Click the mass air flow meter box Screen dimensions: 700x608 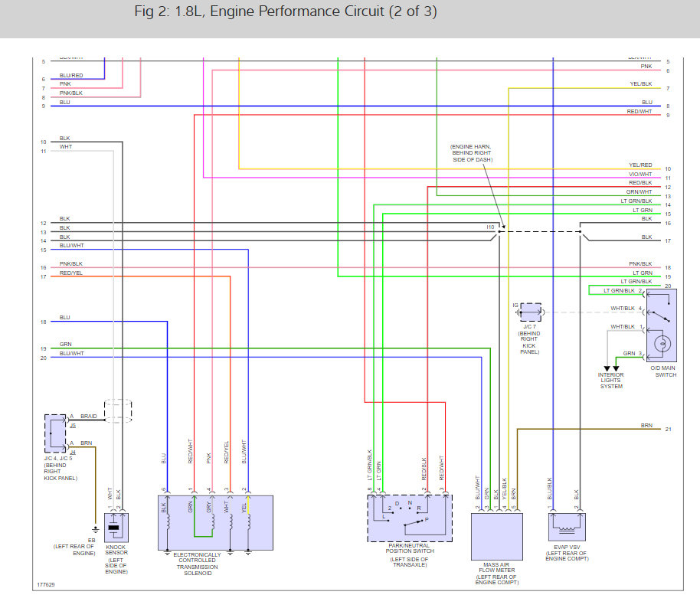497,537
